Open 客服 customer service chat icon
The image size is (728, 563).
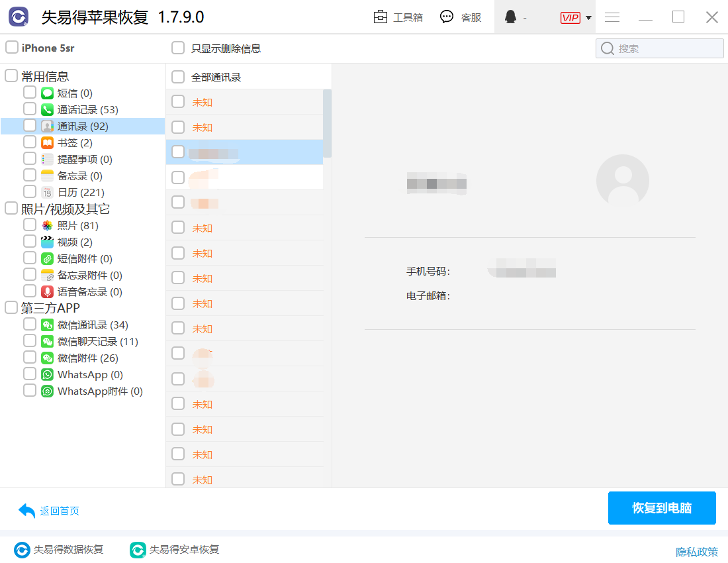447,17
